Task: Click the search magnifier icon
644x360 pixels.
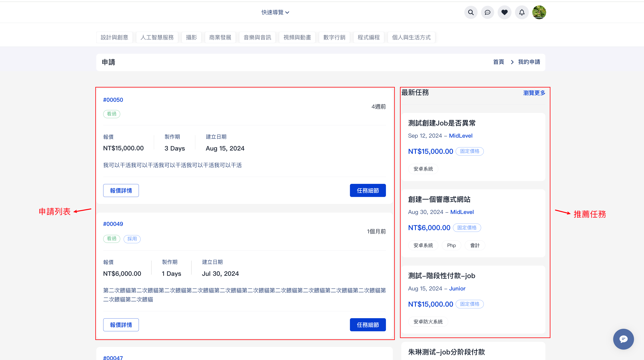Action: (x=471, y=12)
